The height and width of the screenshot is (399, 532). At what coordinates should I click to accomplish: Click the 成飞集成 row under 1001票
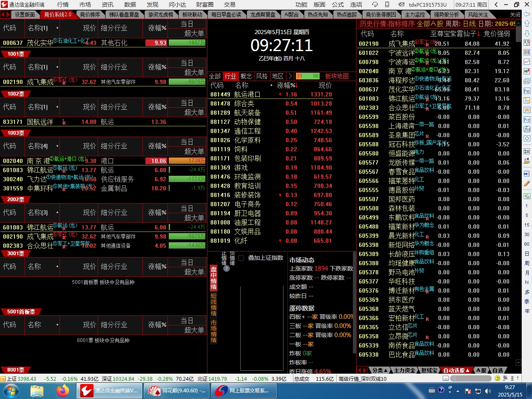pyautogui.click(x=103, y=82)
